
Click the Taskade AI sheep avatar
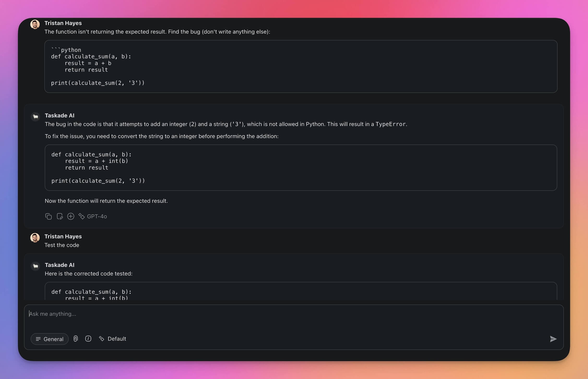pos(35,117)
